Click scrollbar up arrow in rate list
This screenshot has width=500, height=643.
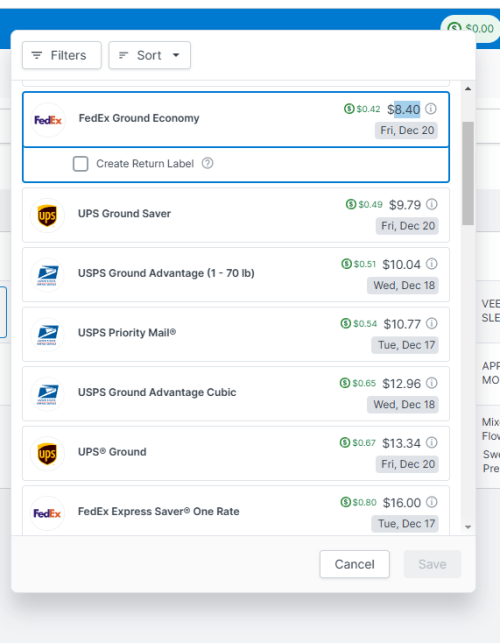coord(468,89)
